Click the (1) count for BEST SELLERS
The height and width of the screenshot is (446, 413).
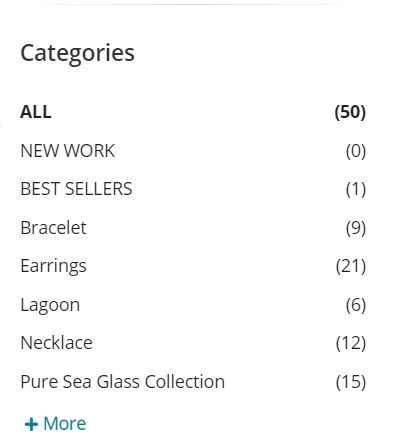356,189
